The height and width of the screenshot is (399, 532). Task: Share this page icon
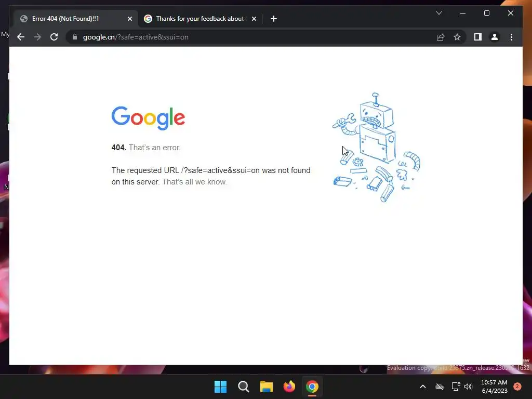click(x=441, y=37)
